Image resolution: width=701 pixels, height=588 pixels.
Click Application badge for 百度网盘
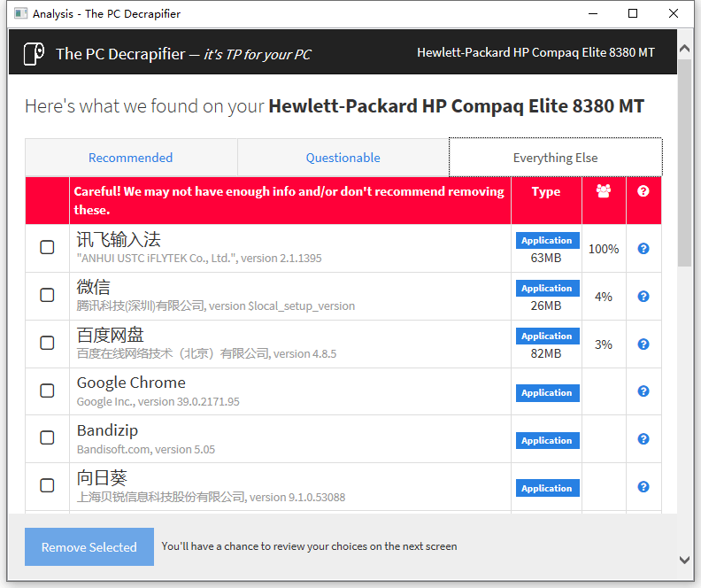[547, 337]
